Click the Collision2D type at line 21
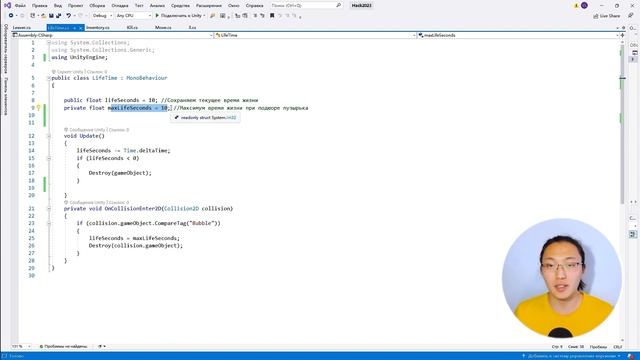640x360 pixels. [x=181, y=209]
